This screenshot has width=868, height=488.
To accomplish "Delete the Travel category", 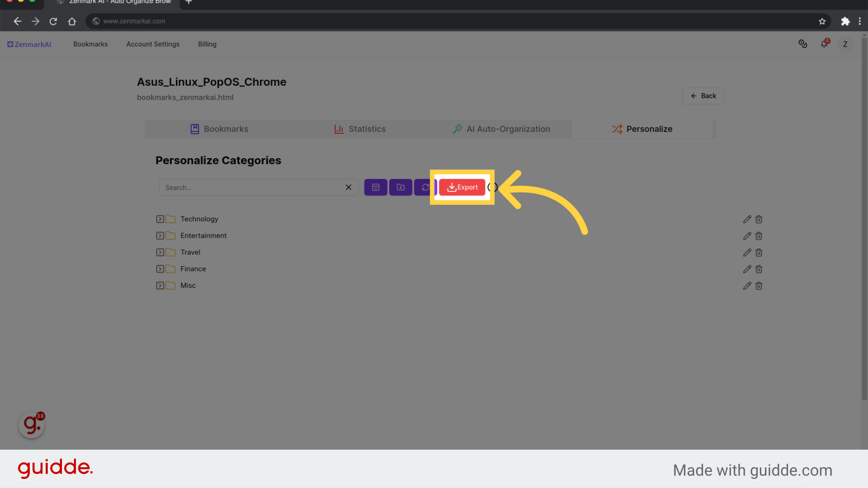I will pos(759,253).
